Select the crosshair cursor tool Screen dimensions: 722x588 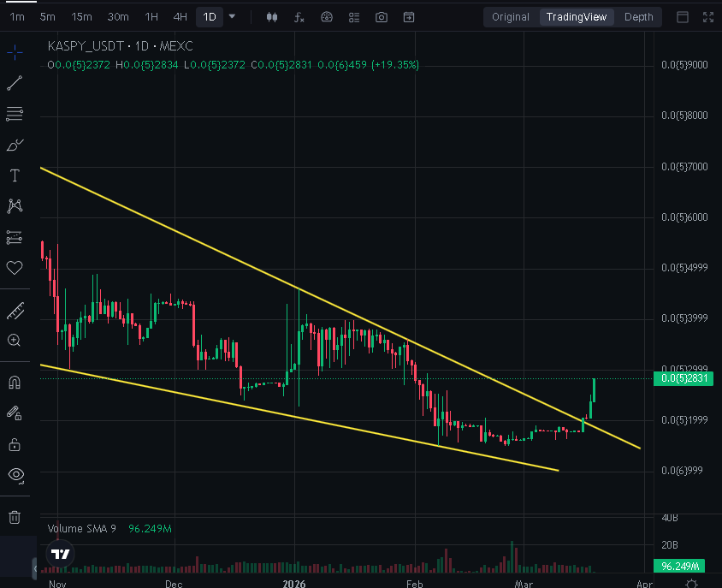point(15,52)
